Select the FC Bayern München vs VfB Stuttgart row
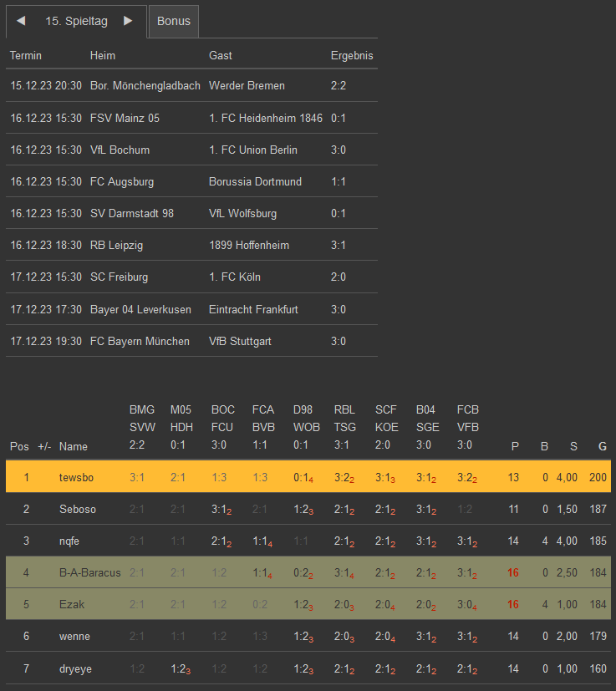Image resolution: width=616 pixels, height=691 pixels. [x=191, y=341]
